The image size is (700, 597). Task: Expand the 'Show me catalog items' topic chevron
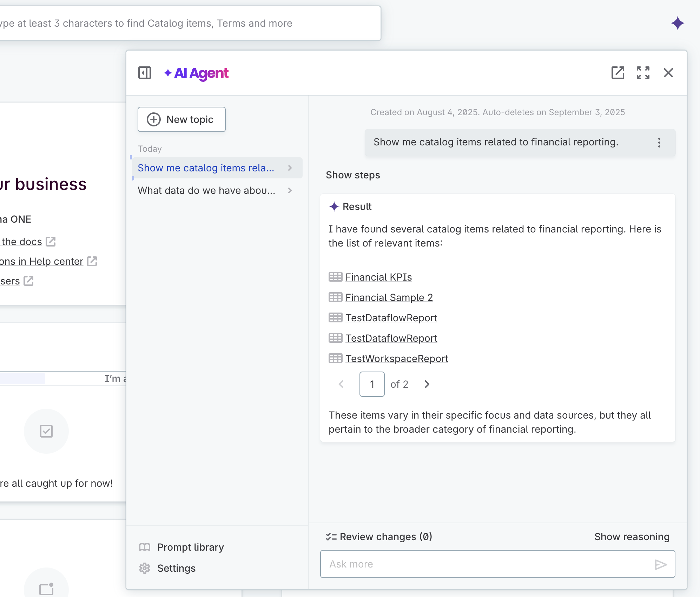coord(290,168)
